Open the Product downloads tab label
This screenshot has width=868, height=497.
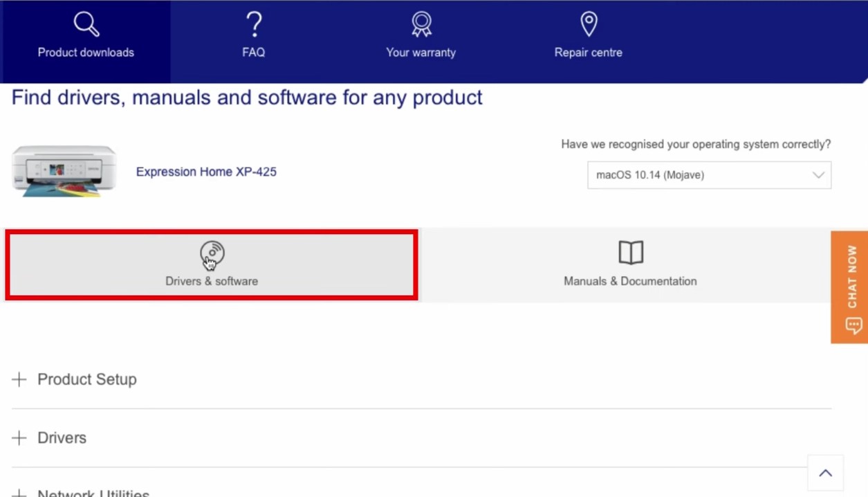click(x=86, y=53)
